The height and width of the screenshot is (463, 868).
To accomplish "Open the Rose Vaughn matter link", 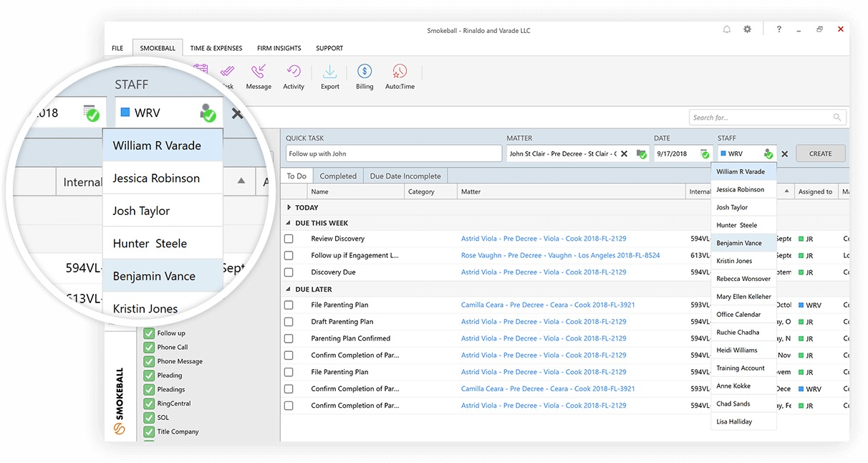I will (x=561, y=255).
